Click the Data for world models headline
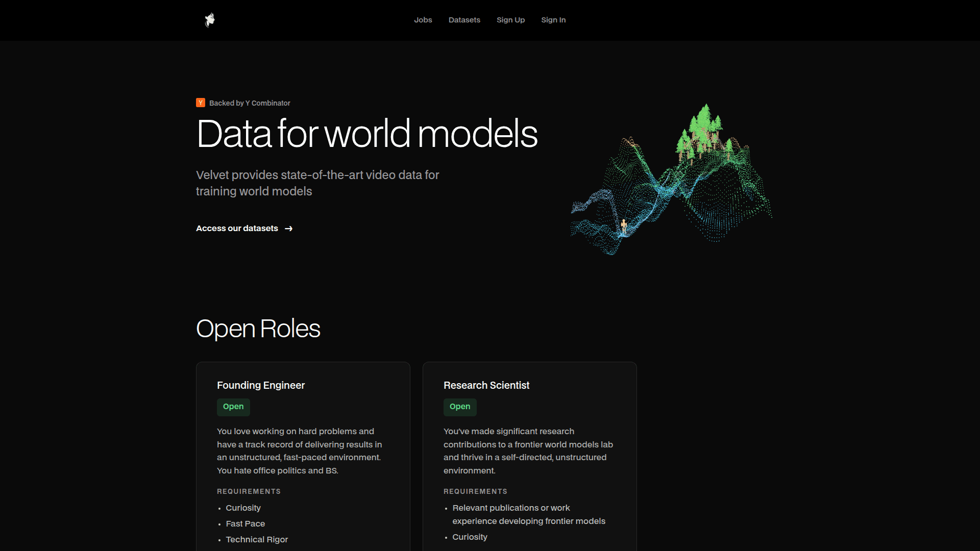Screen dimensions: 980x551 pyautogui.click(x=366, y=134)
